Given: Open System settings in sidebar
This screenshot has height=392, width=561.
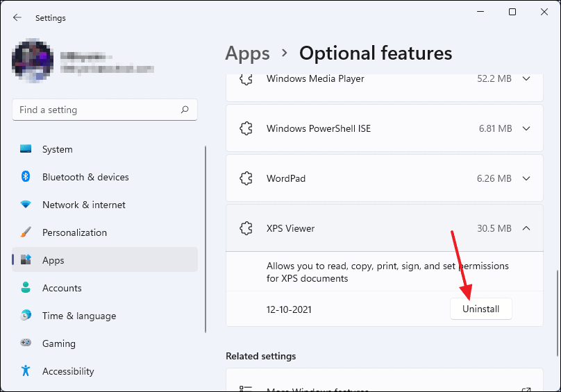Looking at the screenshot, I should pyautogui.click(x=104, y=149).
